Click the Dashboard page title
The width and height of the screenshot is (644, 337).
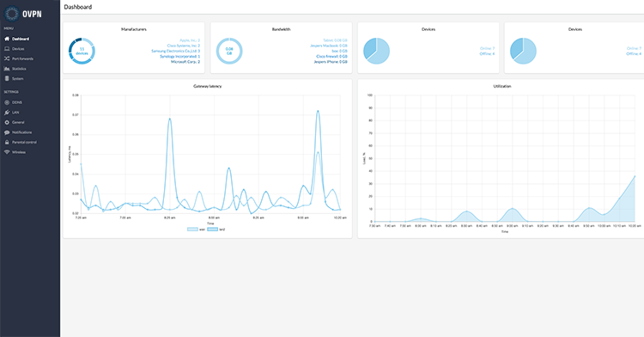point(78,7)
